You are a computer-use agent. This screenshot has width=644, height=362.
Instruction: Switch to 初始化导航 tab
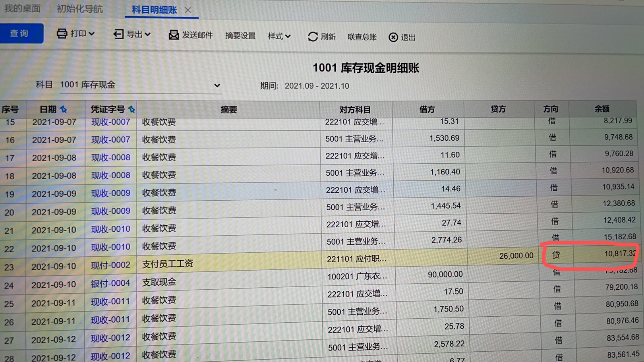(x=80, y=9)
